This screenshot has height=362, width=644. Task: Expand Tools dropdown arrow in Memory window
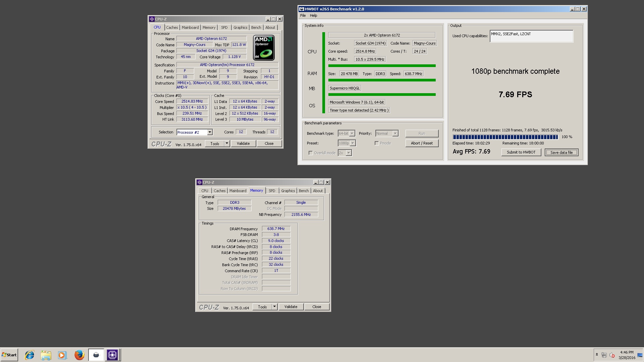point(274,307)
